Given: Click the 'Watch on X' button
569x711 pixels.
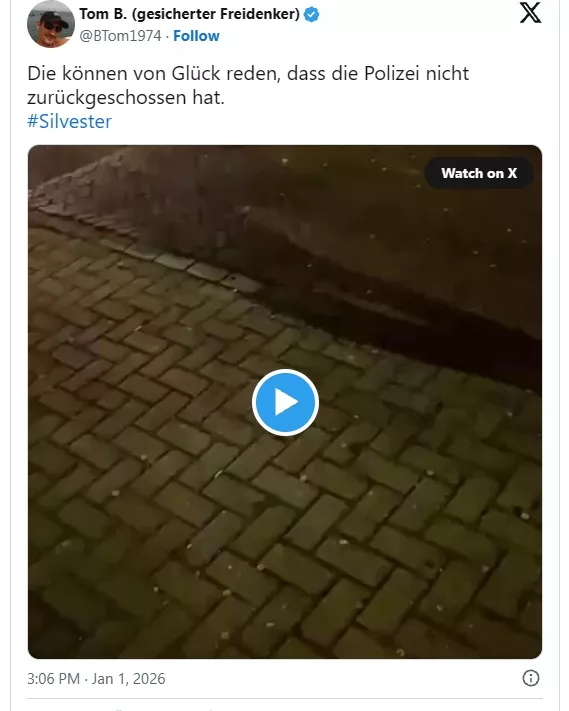Looking at the screenshot, I should [479, 173].
